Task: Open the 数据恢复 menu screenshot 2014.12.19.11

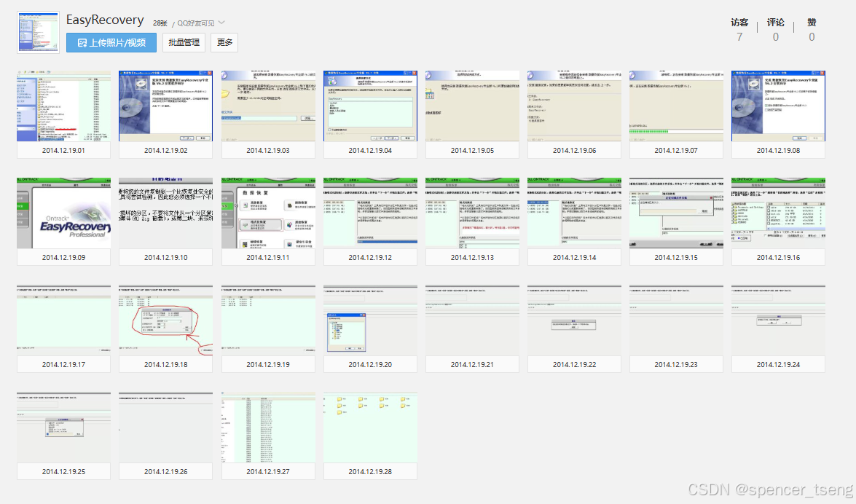Action: pos(267,211)
